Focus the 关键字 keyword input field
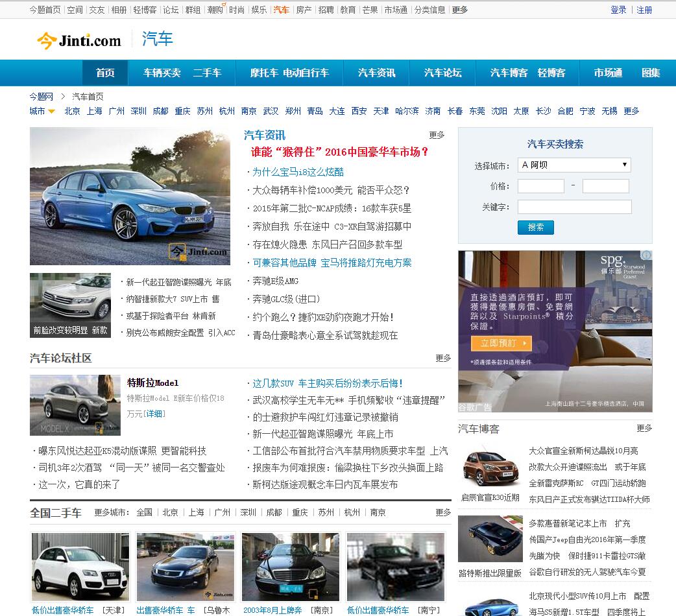676x616 pixels. pos(574,207)
